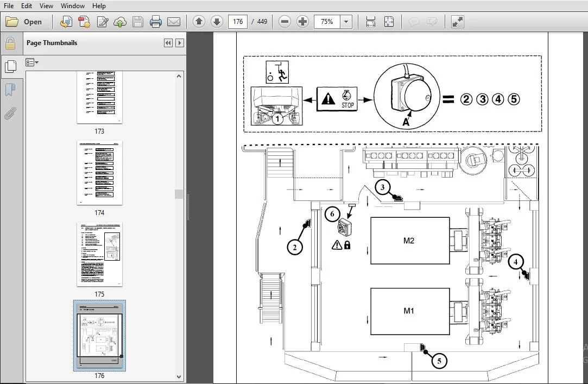This screenshot has height=384, width=588.
Task: Zoom in with the plus button
Action: [x=302, y=22]
